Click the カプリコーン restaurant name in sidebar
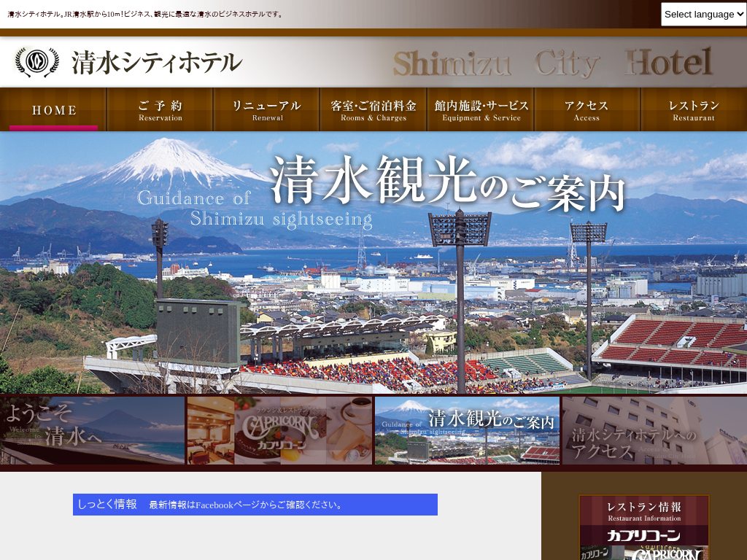This screenshot has width=747, height=560. pyautogui.click(x=643, y=536)
